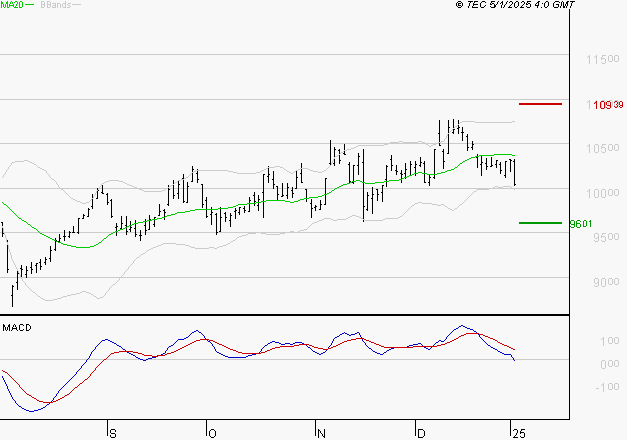
Task: Click the MACD -100 axis label
Action: tap(607, 387)
